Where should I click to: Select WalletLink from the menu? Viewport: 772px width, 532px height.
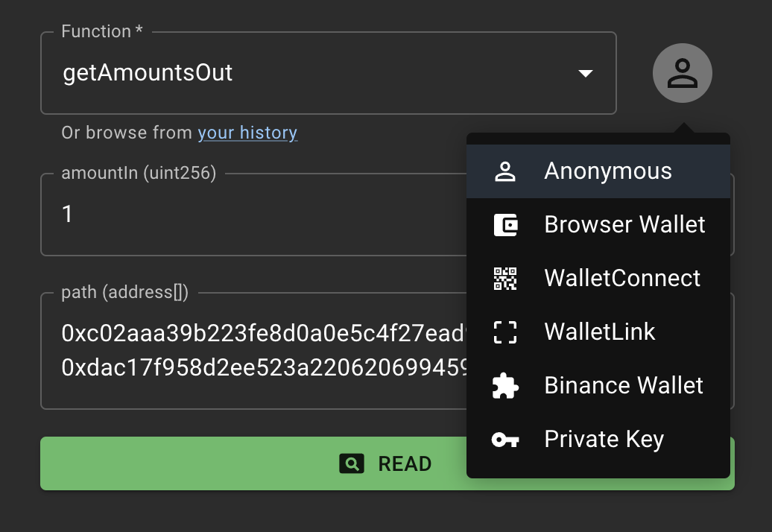[598, 332]
